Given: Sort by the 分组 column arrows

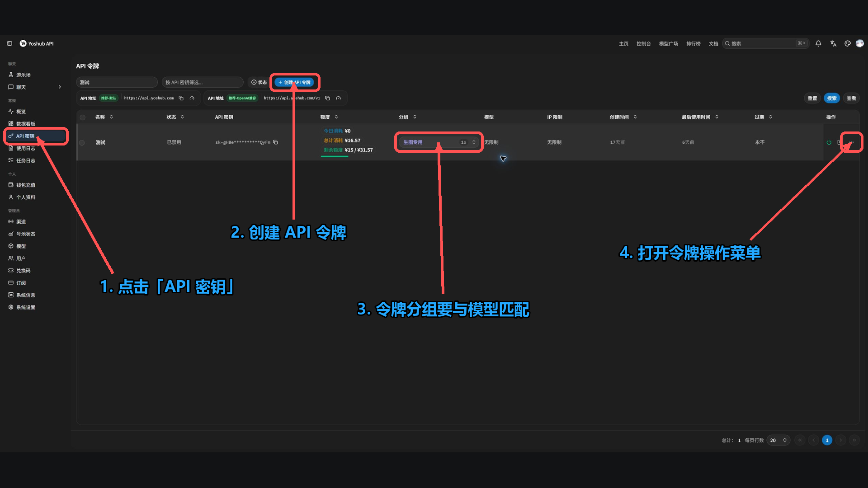Looking at the screenshot, I should (415, 117).
